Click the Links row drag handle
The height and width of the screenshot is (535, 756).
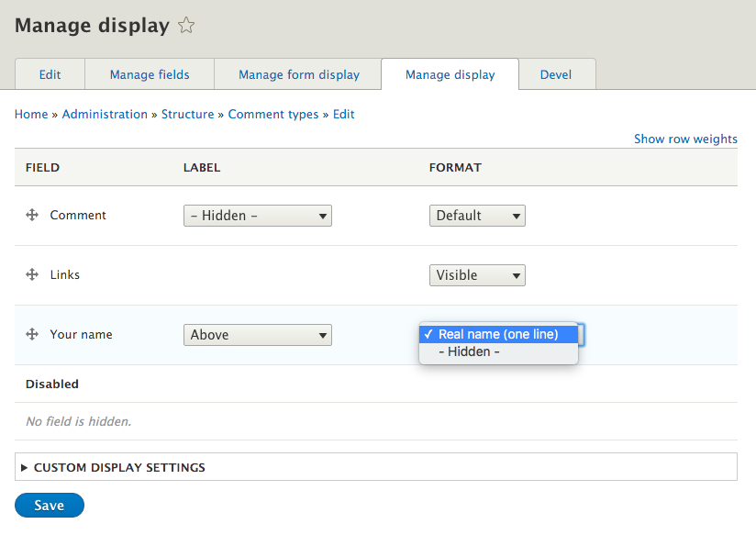32,274
